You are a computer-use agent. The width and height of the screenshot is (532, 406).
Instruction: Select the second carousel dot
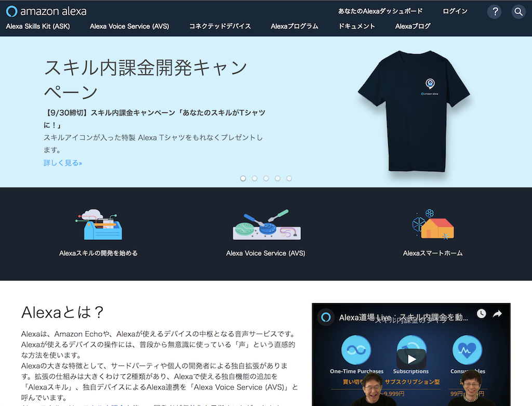(x=255, y=178)
